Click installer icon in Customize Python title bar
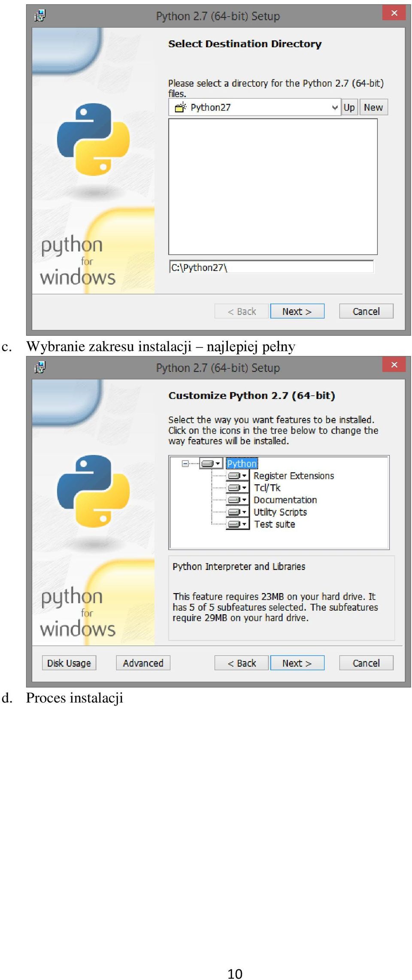The height and width of the screenshot is (980, 412). 40,368
